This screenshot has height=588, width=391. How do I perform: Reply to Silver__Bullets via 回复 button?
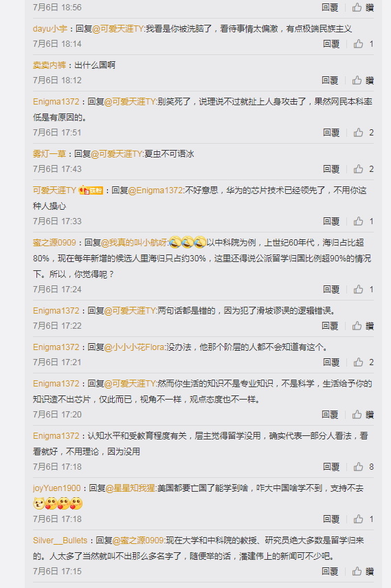point(330,571)
